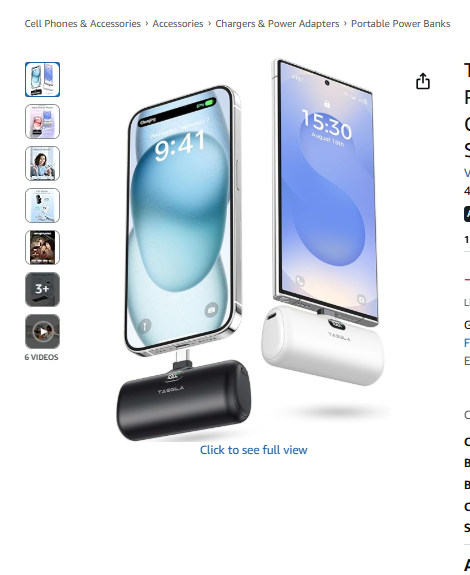
Task: Click the share icon
Action: click(x=423, y=81)
